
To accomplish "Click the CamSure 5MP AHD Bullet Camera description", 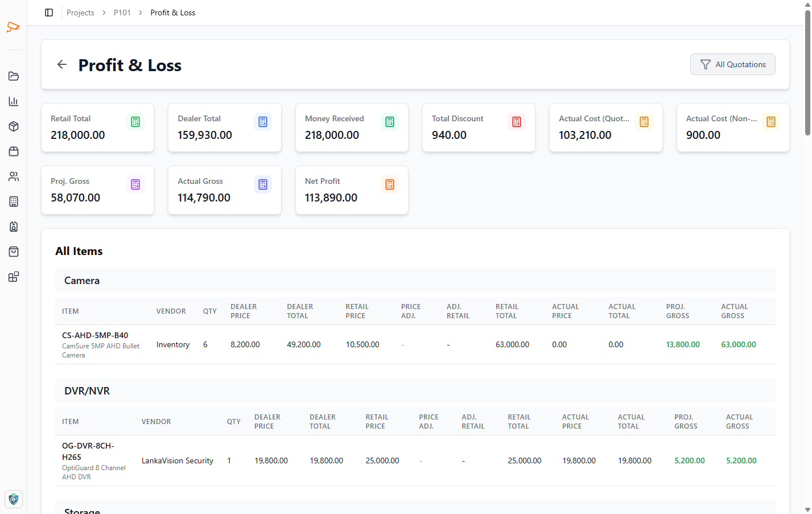I will (x=101, y=351).
